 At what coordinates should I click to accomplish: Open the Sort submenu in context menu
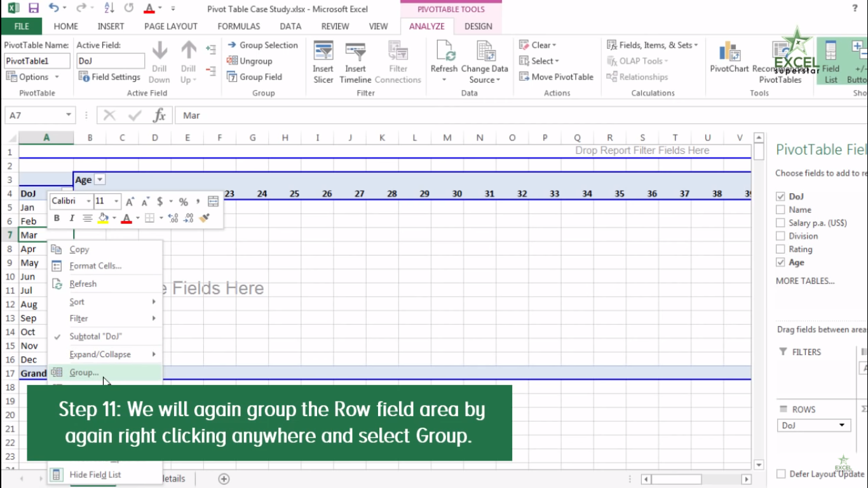[105, 302]
